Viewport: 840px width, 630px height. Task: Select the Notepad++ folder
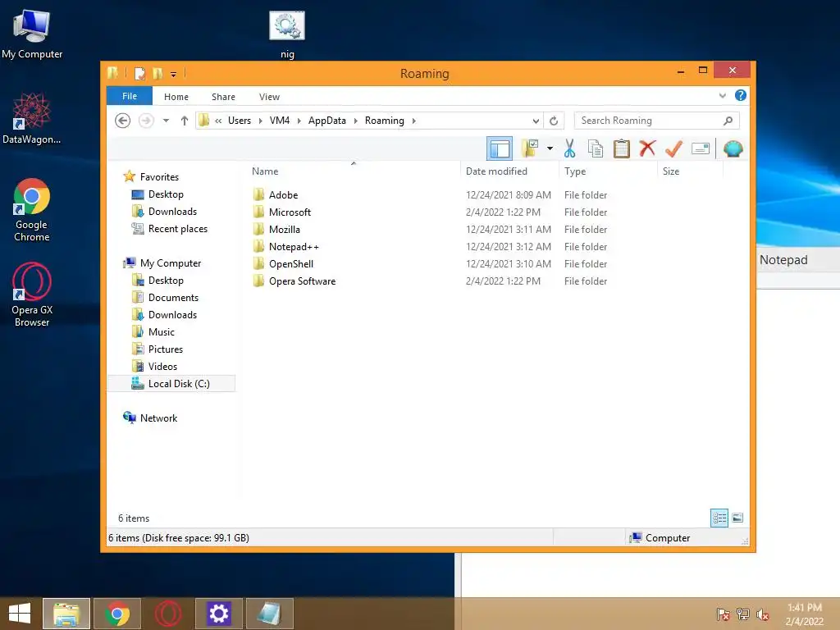pyautogui.click(x=294, y=246)
